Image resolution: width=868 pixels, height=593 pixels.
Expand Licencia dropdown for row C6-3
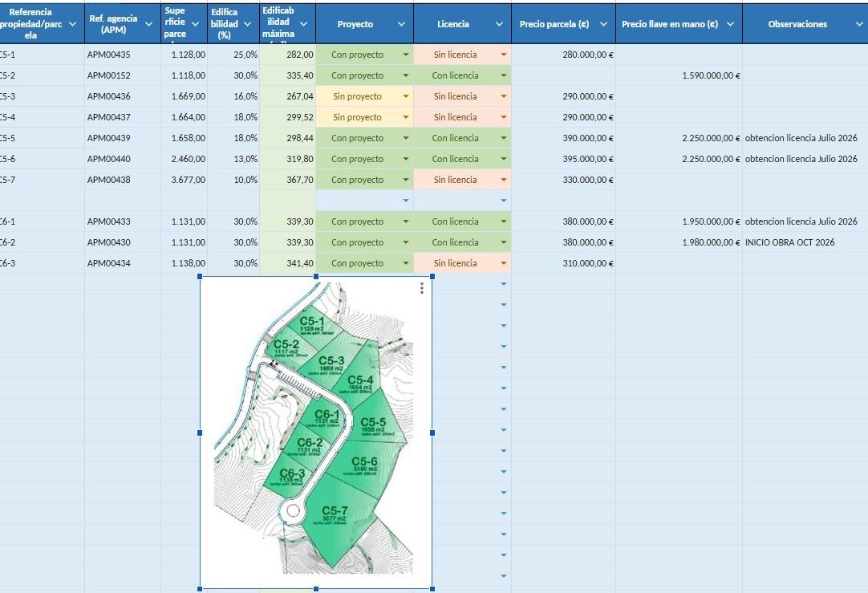(x=504, y=263)
